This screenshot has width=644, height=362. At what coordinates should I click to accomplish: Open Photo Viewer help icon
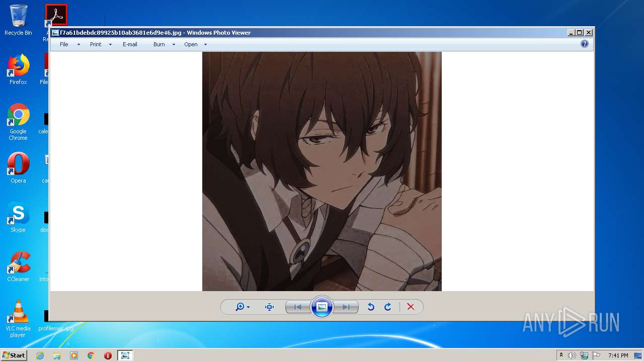pyautogui.click(x=584, y=44)
